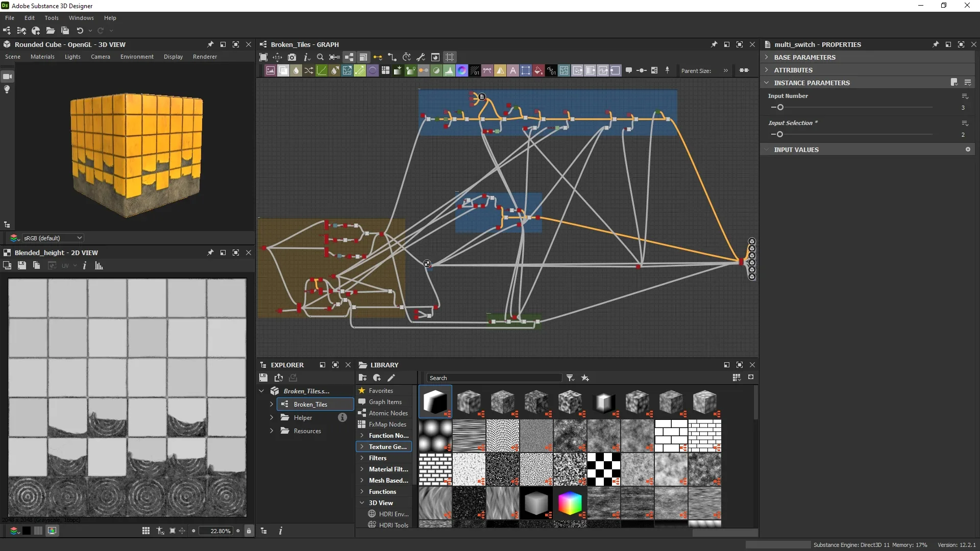Click the Helper folder in Explorer
Image resolution: width=980 pixels, height=551 pixels.
click(303, 417)
